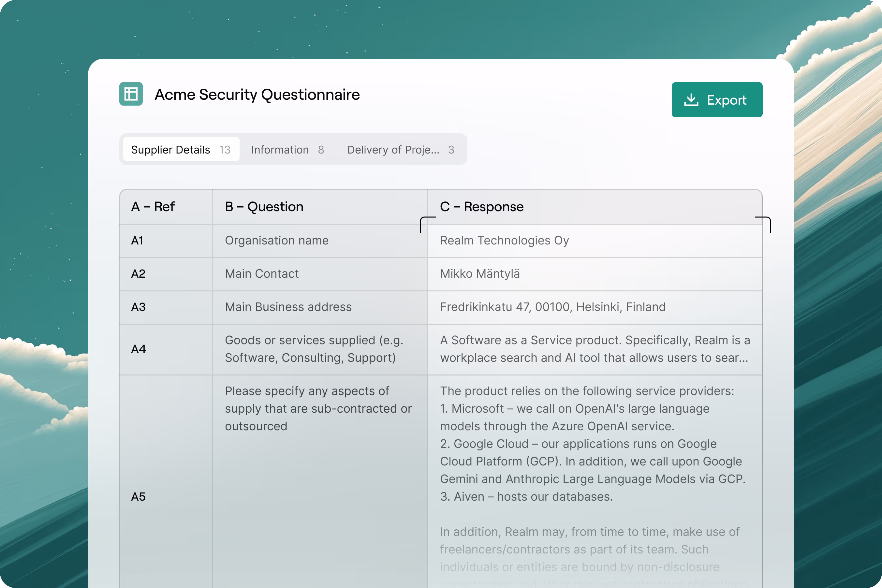Click the spreadsheet icon beside the title
The image size is (882, 588).
click(x=131, y=94)
